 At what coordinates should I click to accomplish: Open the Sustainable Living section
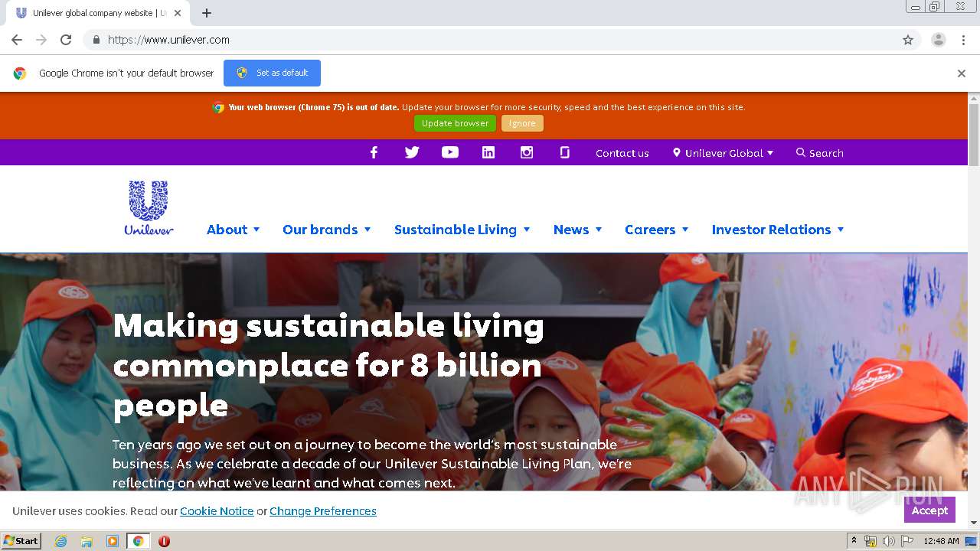click(456, 230)
